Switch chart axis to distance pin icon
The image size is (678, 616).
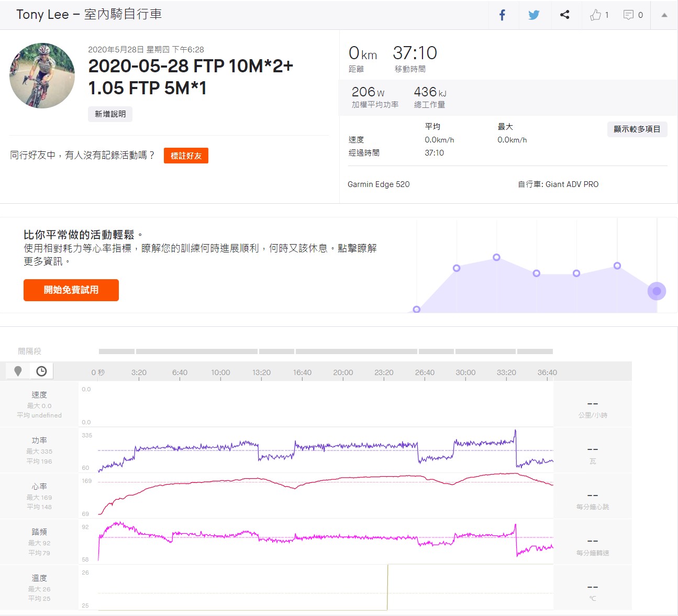pyautogui.click(x=18, y=371)
